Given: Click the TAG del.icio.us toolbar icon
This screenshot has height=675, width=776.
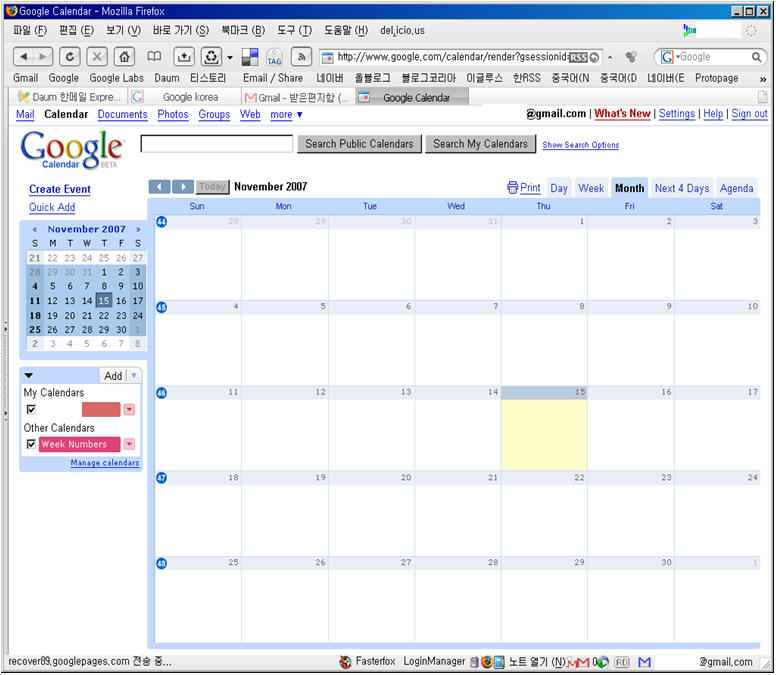Looking at the screenshot, I should click(274, 57).
